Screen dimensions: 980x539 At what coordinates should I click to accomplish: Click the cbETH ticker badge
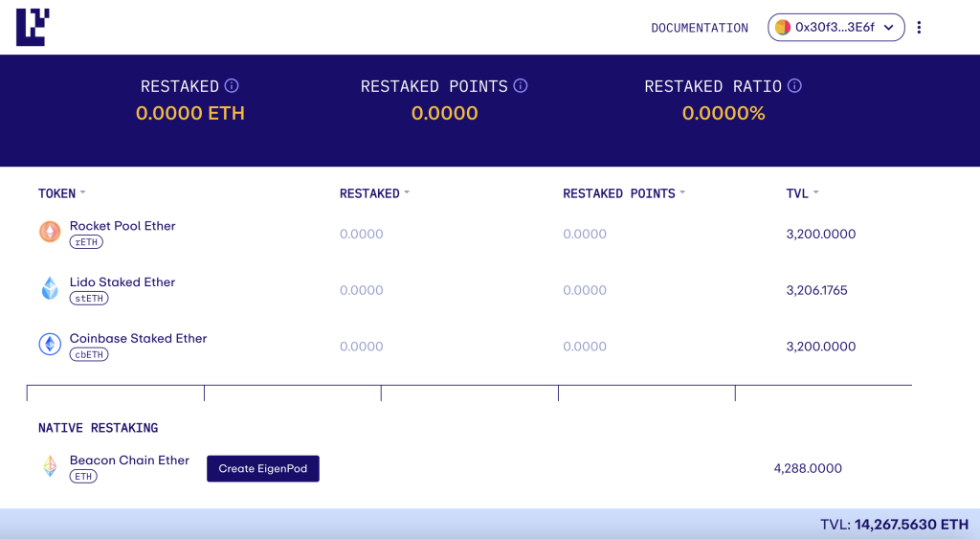[x=89, y=354]
